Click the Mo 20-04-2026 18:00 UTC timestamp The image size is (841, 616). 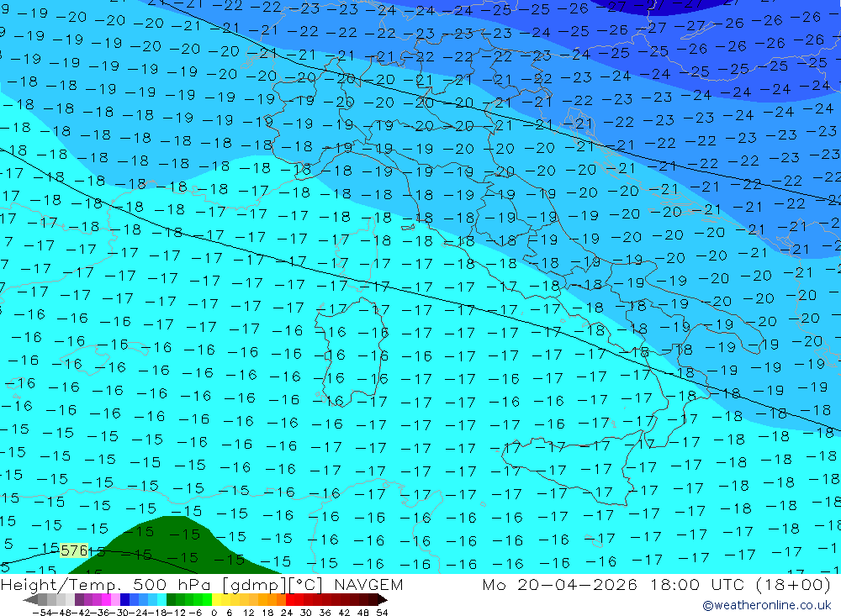(656, 584)
